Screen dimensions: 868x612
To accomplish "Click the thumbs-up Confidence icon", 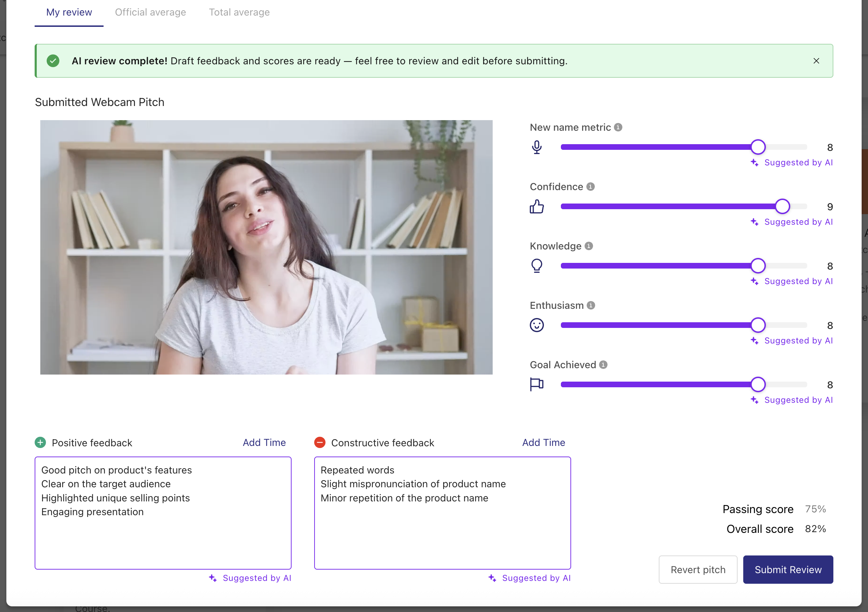I will click(536, 206).
